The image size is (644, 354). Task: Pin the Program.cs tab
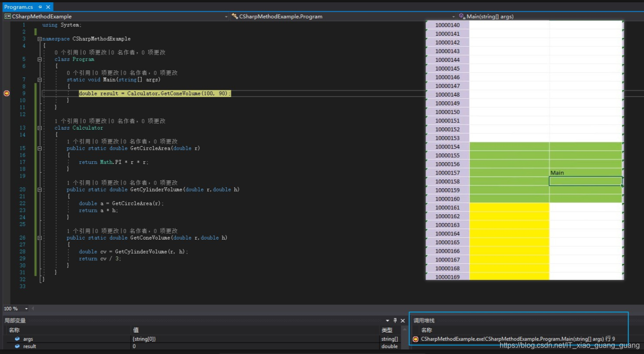(40, 7)
